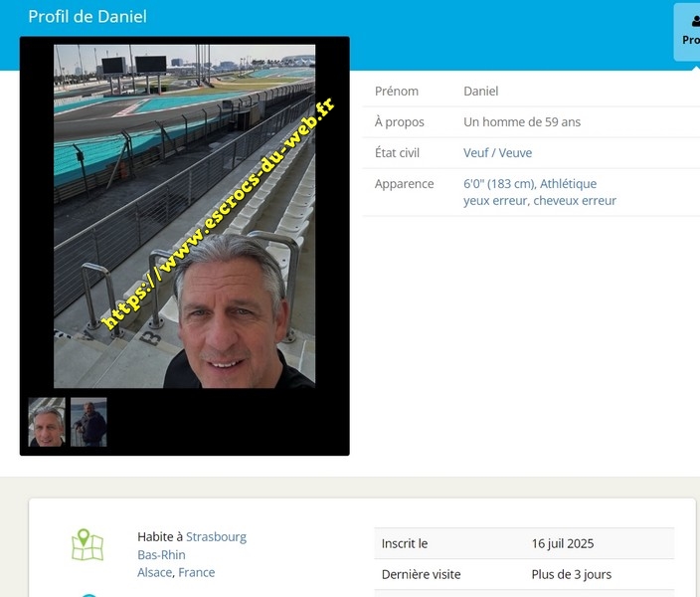Follow the 'Athlétique' body type link
Viewport: 700px width, 597px height.
tap(568, 184)
